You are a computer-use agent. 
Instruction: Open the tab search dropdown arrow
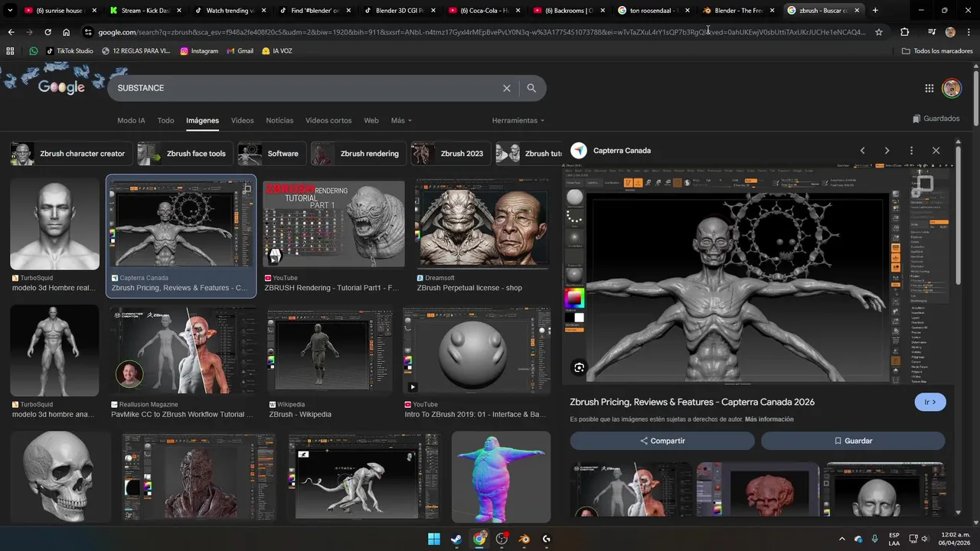10,11
